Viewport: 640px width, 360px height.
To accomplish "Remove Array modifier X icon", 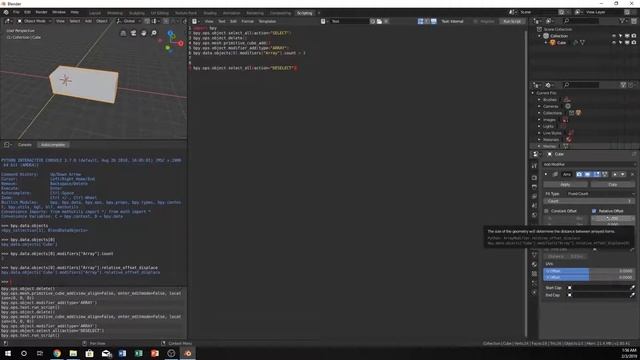I will [x=632, y=174].
